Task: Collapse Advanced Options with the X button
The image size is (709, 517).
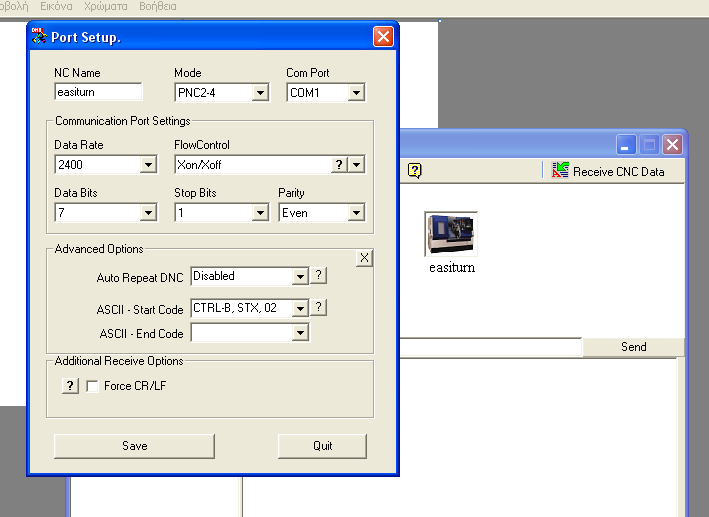Action: click(x=364, y=258)
